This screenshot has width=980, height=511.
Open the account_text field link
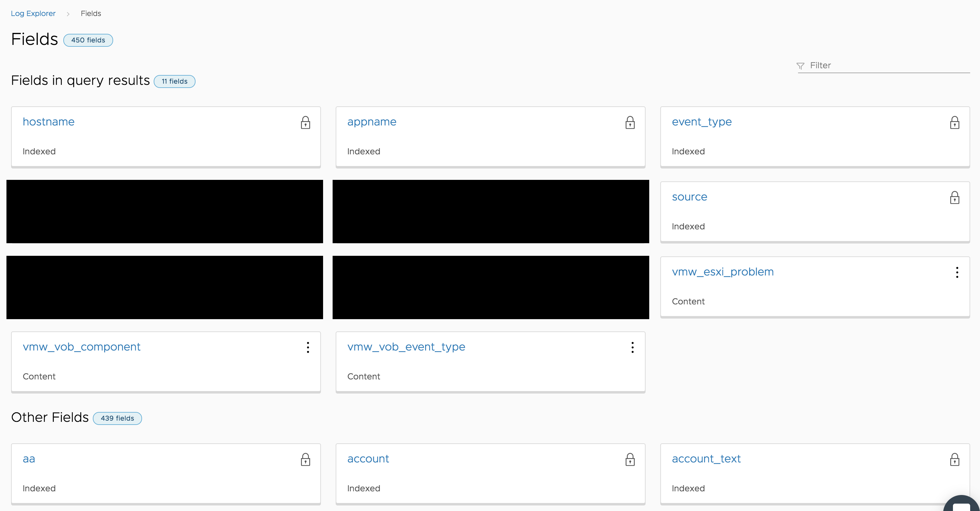(x=706, y=458)
